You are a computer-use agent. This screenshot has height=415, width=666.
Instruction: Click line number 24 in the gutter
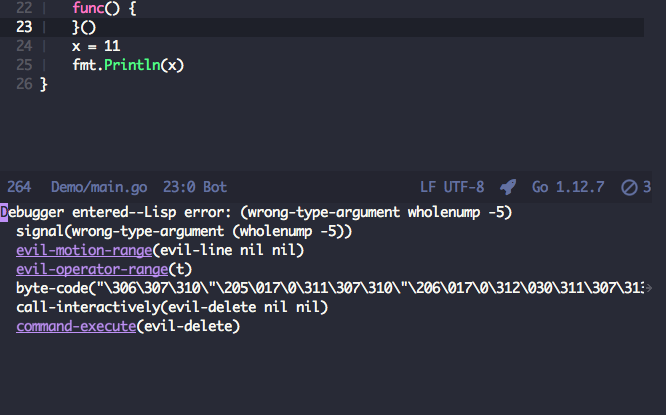click(24, 46)
